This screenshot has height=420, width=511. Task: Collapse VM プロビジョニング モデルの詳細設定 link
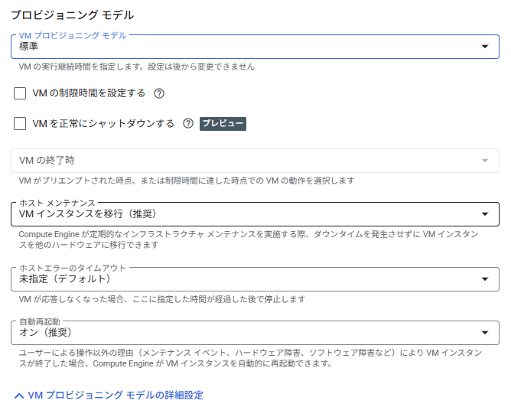pyautogui.click(x=115, y=396)
